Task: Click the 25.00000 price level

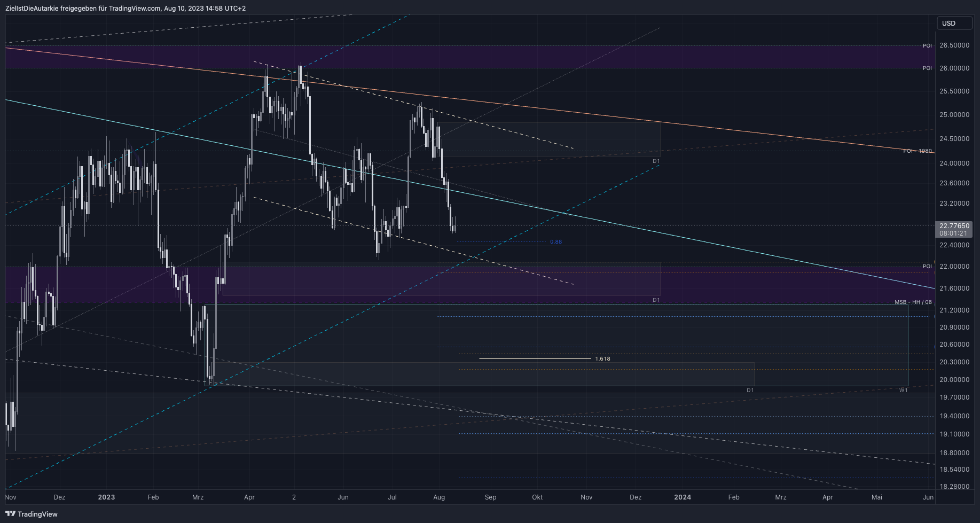Action: (954, 115)
